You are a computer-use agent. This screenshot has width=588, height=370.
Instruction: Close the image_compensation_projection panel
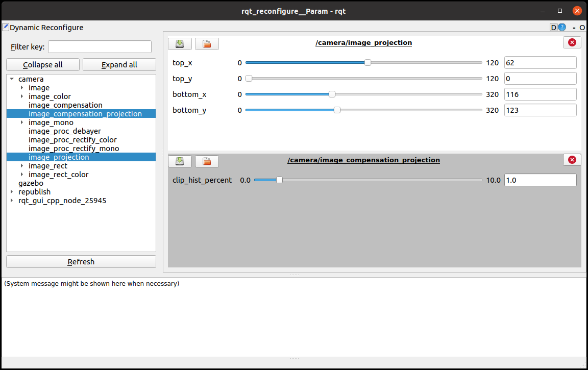pyautogui.click(x=572, y=160)
